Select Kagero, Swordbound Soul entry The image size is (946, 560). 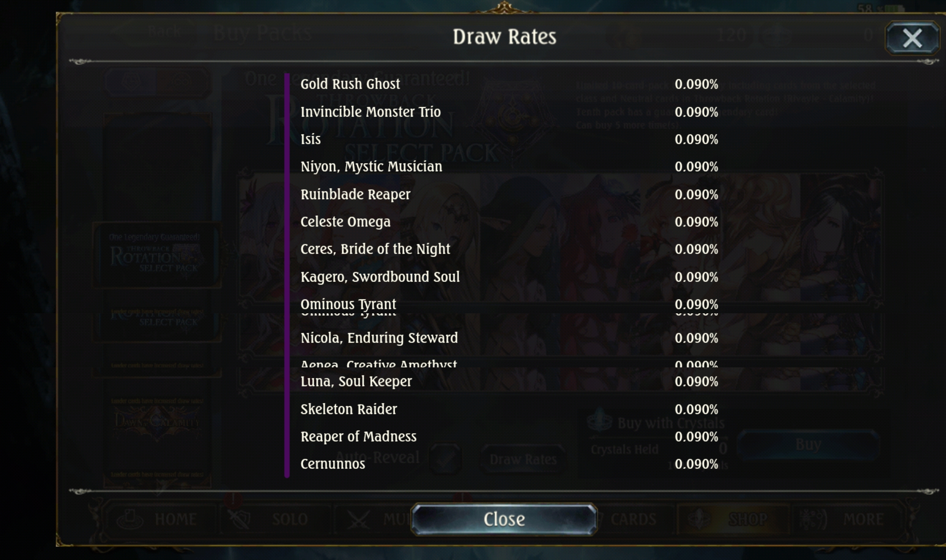point(509,277)
